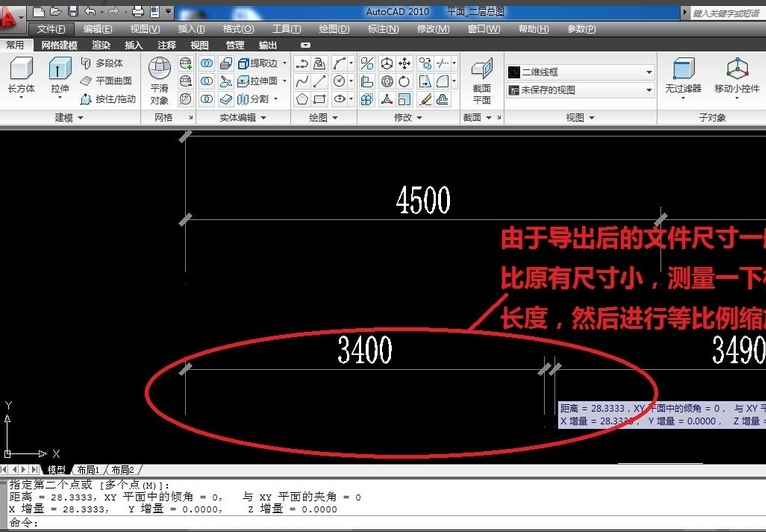Screen dimensions: 766x532
Task: Switch to the 网格建模 ribbon tab
Action: pos(59,45)
